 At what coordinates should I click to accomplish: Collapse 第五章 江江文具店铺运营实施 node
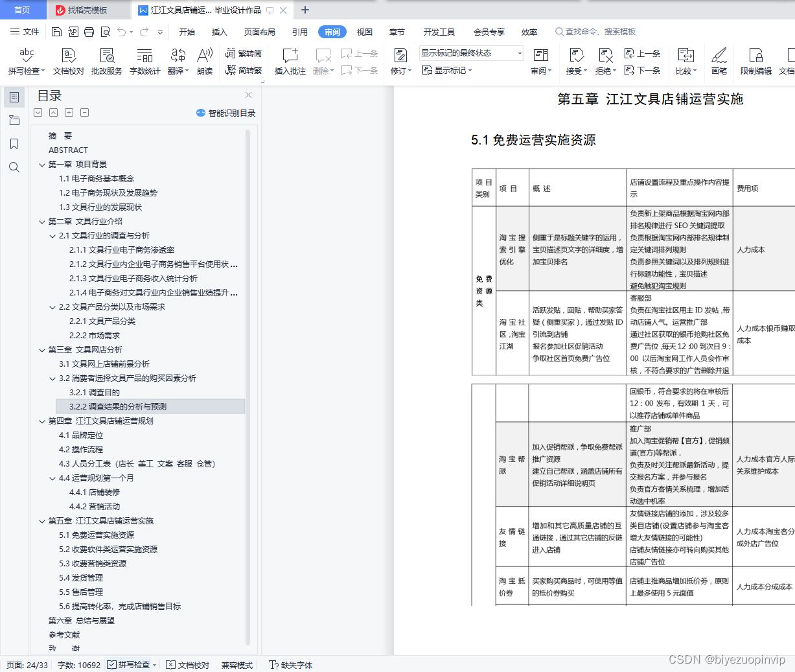(42, 521)
